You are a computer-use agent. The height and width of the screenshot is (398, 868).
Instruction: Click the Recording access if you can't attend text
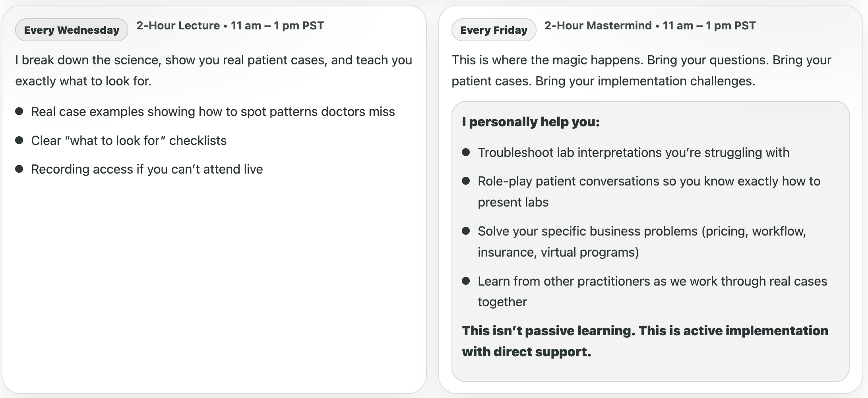pyautogui.click(x=147, y=169)
